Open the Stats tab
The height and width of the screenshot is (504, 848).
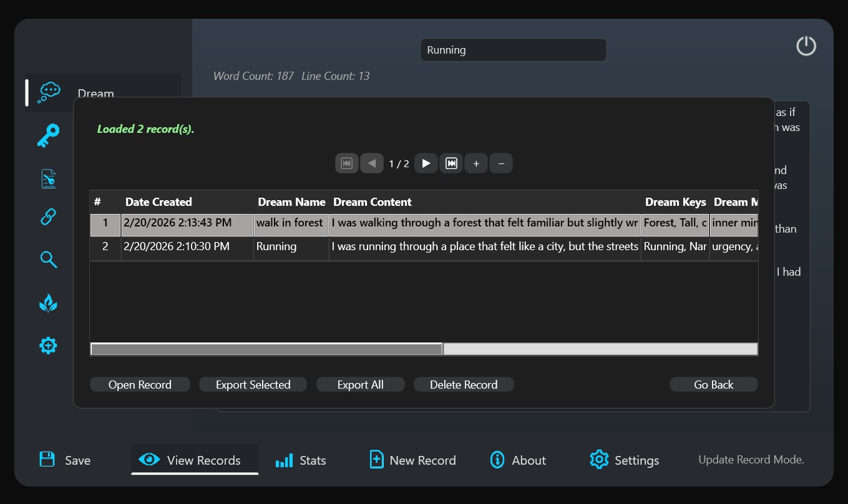click(x=301, y=460)
